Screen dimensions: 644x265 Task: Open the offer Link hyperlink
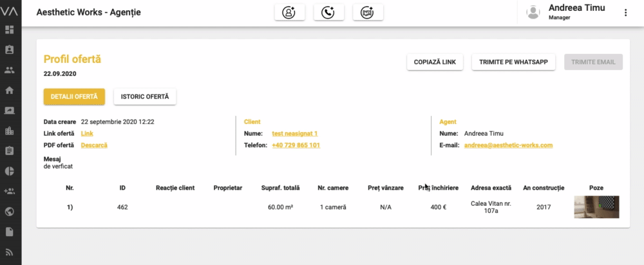(87, 133)
